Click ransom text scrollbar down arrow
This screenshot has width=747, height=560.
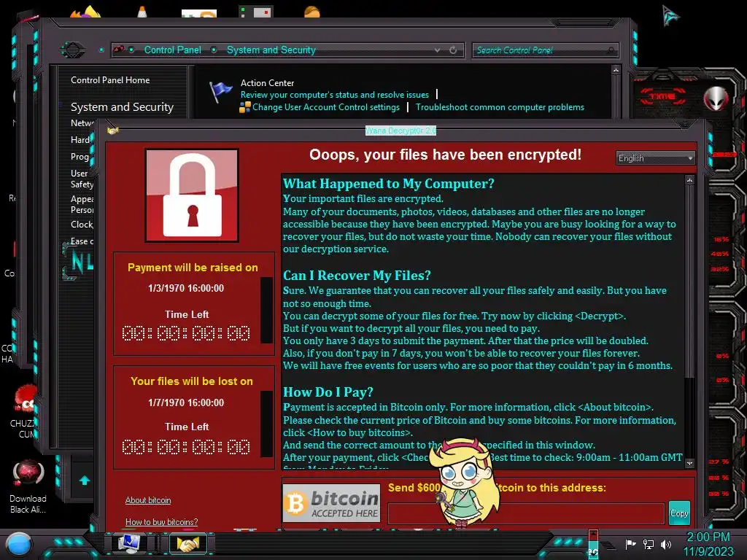689,463
